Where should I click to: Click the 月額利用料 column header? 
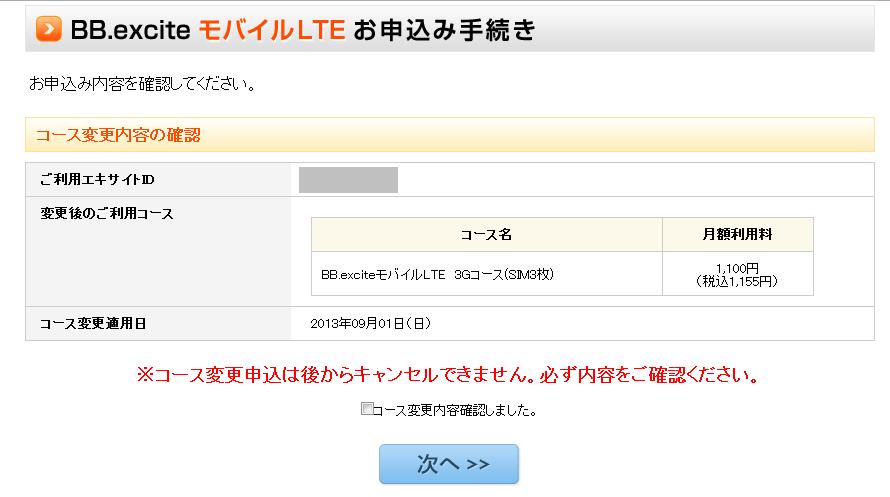[x=737, y=235]
